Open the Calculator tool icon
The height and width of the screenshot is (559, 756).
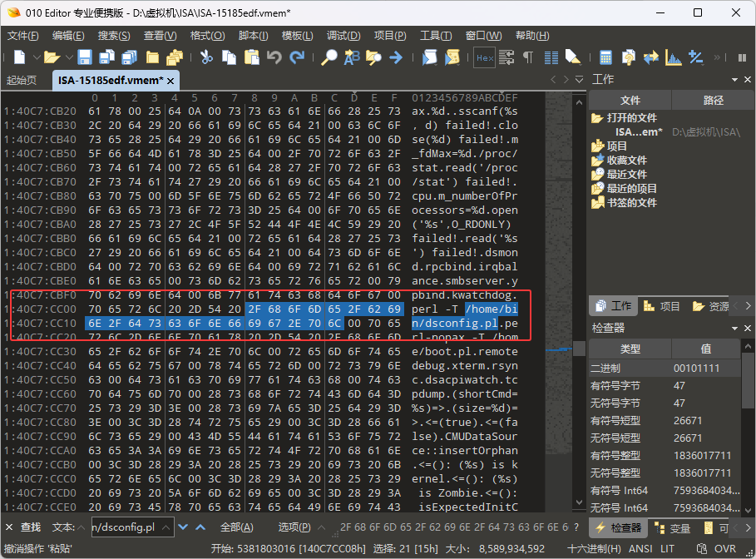click(605, 57)
